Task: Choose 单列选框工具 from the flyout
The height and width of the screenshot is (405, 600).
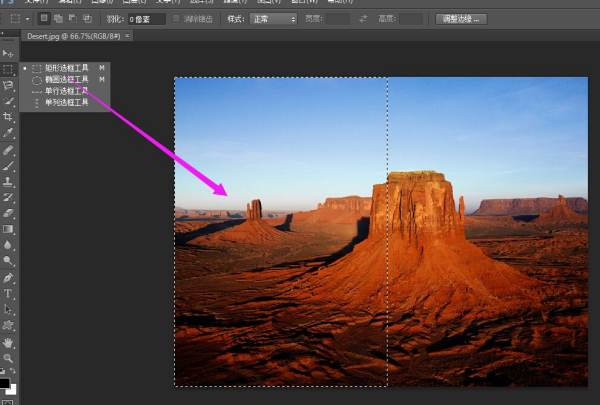Action: pyautogui.click(x=65, y=103)
